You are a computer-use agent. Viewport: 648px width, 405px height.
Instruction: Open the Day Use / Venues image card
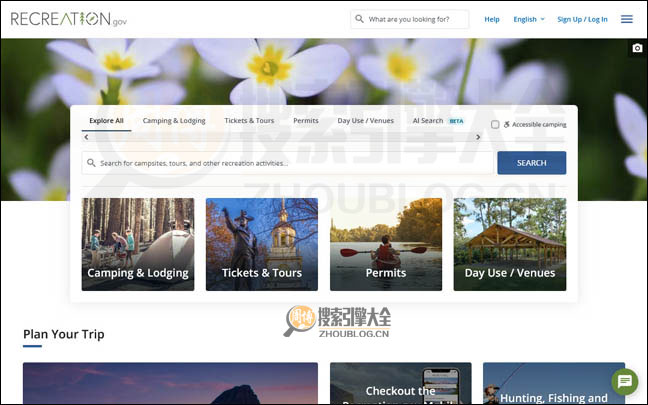tap(509, 244)
